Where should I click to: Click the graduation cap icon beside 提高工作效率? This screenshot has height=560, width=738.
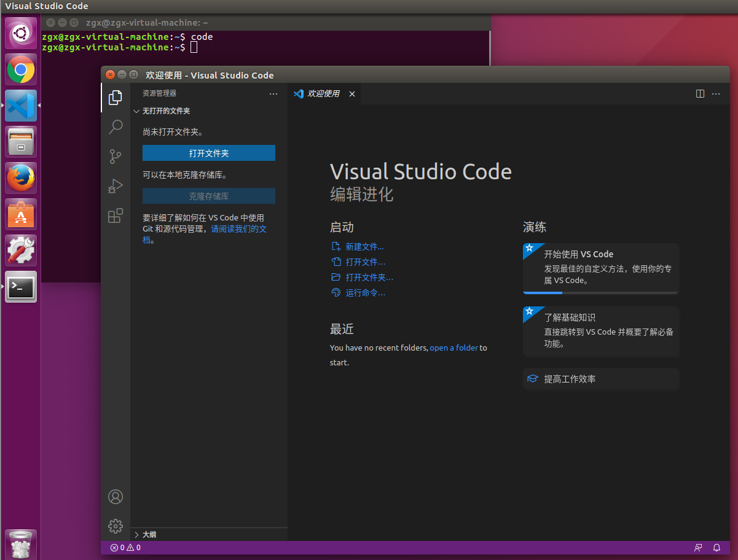click(x=533, y=379)
